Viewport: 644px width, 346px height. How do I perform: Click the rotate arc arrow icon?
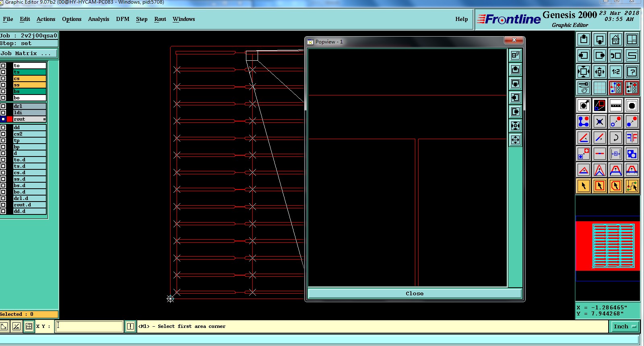616,138
